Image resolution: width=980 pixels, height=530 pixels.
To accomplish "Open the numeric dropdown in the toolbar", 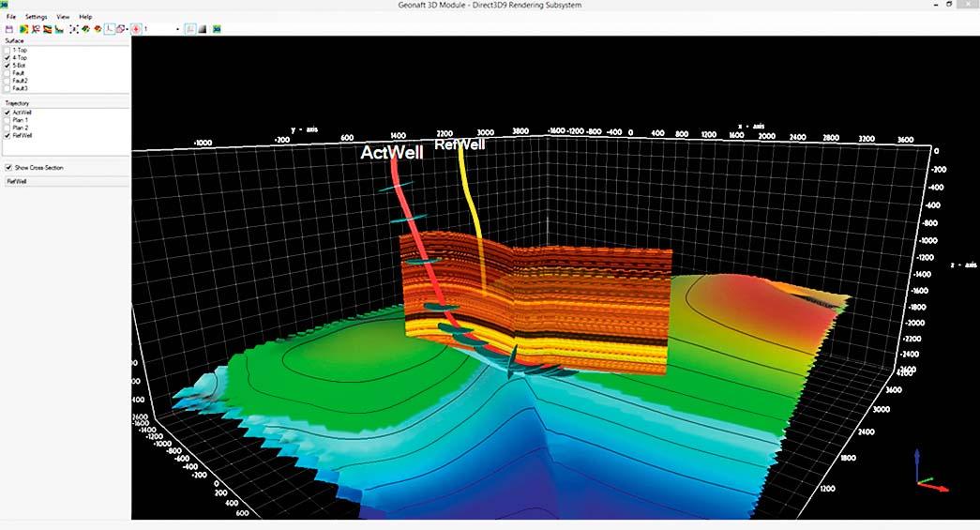I will (177, 29).
